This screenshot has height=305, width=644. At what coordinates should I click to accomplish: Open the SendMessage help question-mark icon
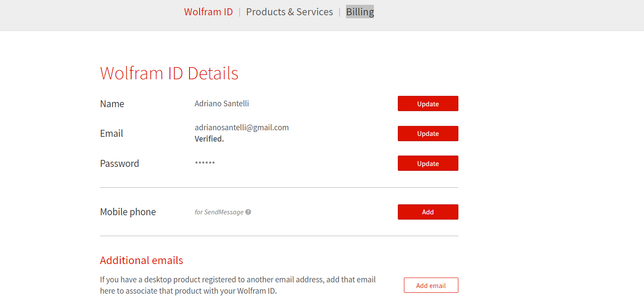click(248, 212)
